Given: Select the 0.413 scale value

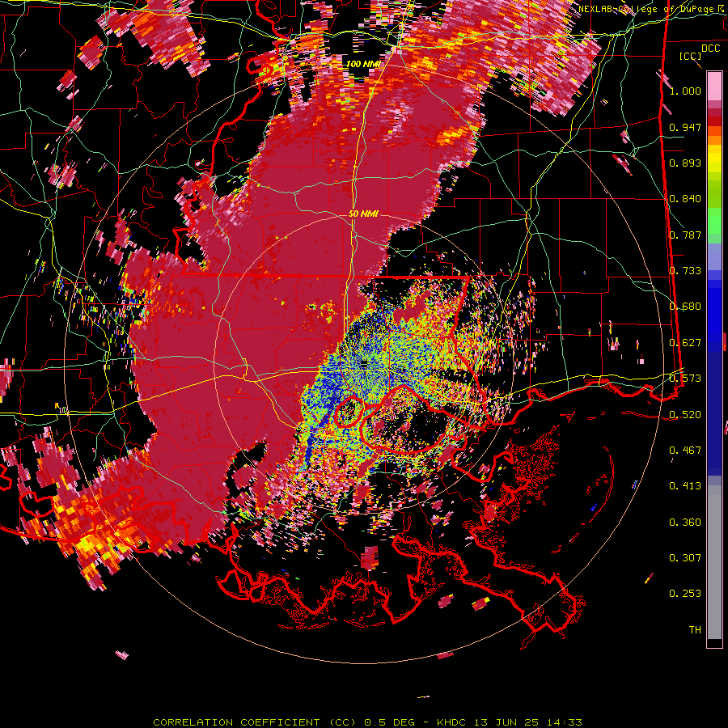Looking at the screenshot, I should click(x=685, y=486).
